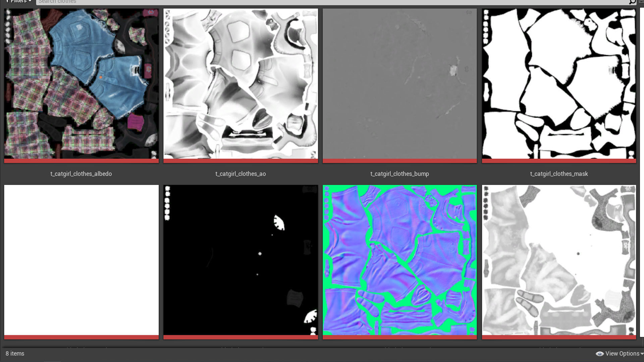The image size is (644, 362).
Task: Select the gray bump texture thumbnail
Action: pyautogui.click(x=399, y=84)
